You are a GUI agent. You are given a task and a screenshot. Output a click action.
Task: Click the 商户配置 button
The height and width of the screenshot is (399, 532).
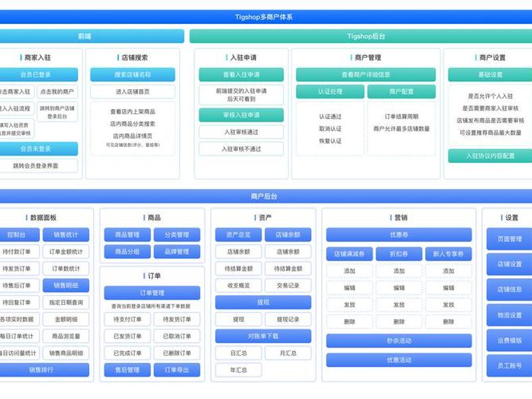pyautogui.click(x=402, y=92)
